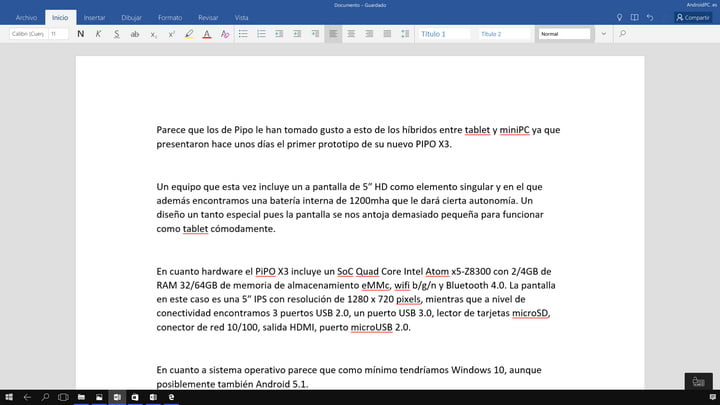The image size is (720, 405).
Task: Toggle italic formatting with the K button
Action: tap(98, 34)
